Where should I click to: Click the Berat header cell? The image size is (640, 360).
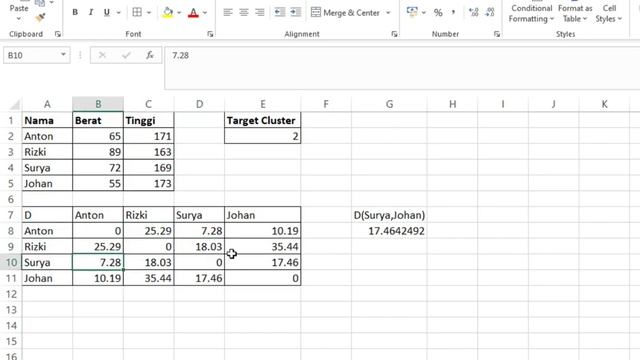(98, 120)
